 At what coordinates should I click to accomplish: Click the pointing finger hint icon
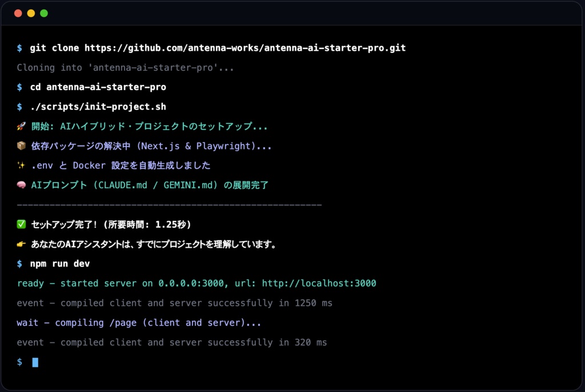pos(21,244)
